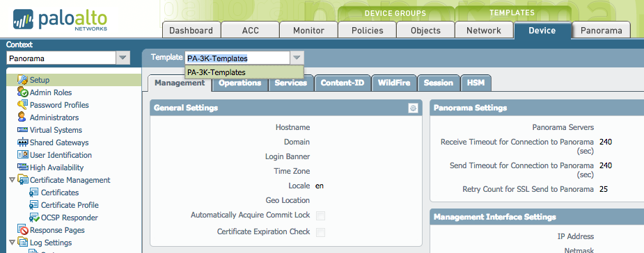This screenshot has height=253, width=644.
Task: Click the Management Interface Settings header
Action: click(537, 217)
